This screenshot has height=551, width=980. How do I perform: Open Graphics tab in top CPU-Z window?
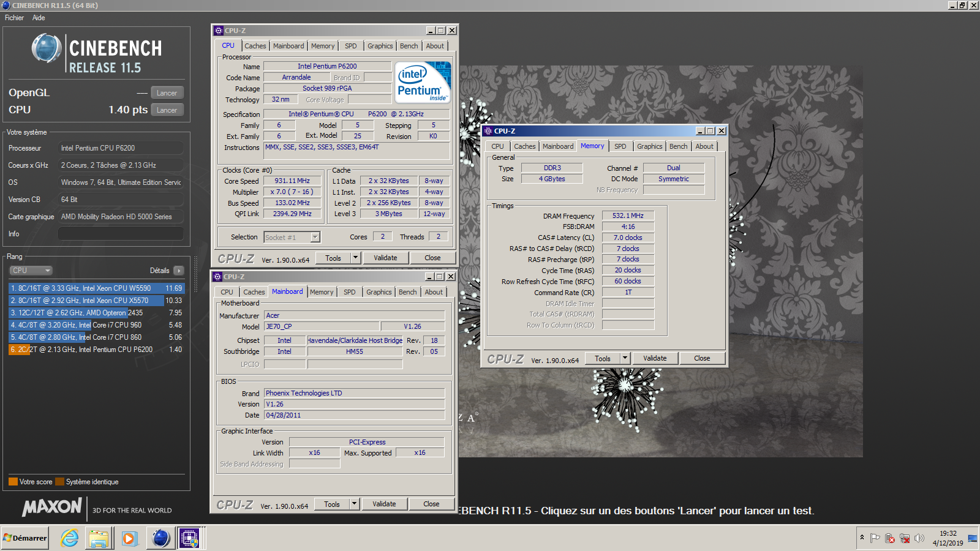click(380, 46)
